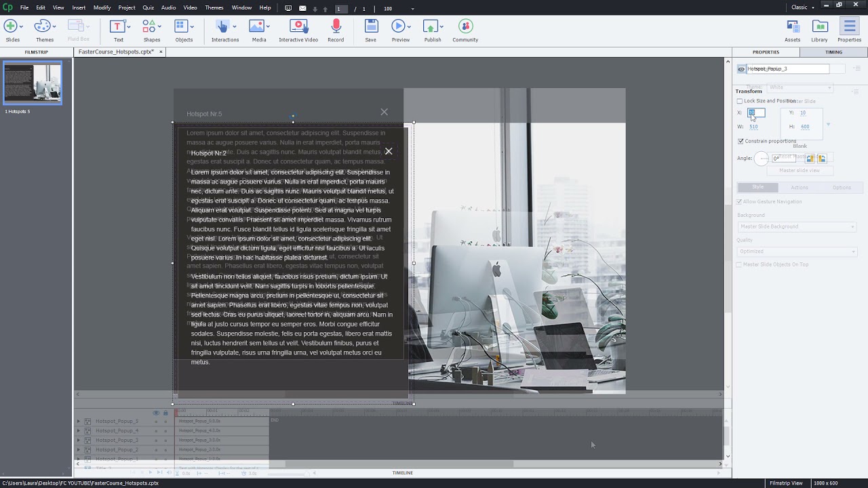The image size is (868, 488).
Task: Toggle the Properties panel icon
Action: pyautogui.click(x=849, y=26)
